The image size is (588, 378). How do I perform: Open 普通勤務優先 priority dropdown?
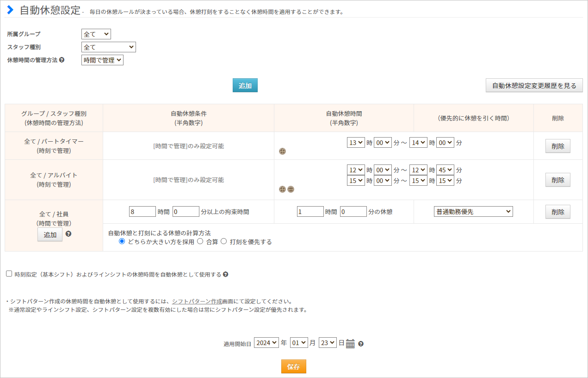pos(473,212)
